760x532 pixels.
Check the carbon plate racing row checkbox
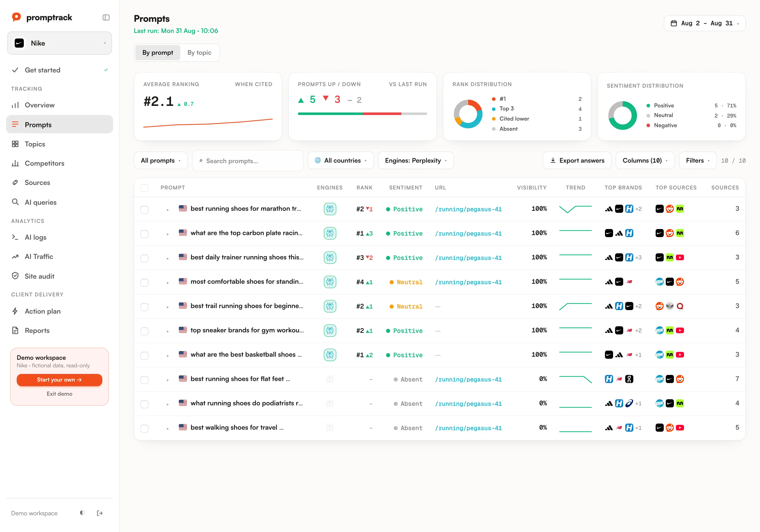144,234
